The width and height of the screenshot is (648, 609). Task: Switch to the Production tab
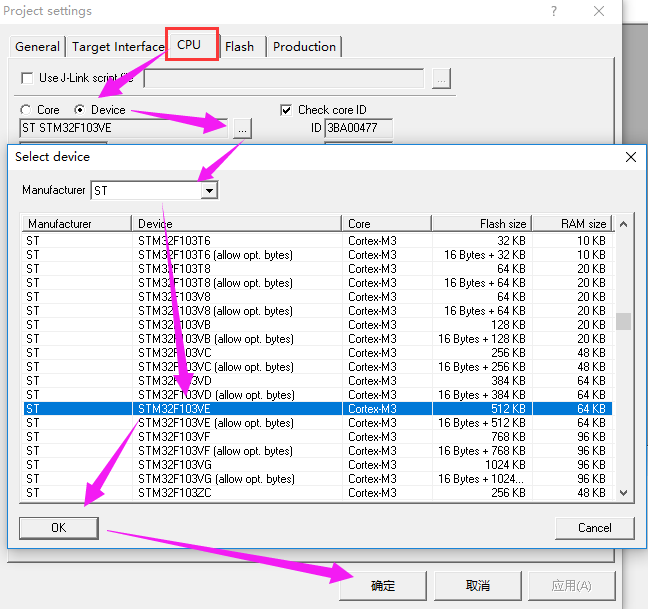(x=304, y=46)
